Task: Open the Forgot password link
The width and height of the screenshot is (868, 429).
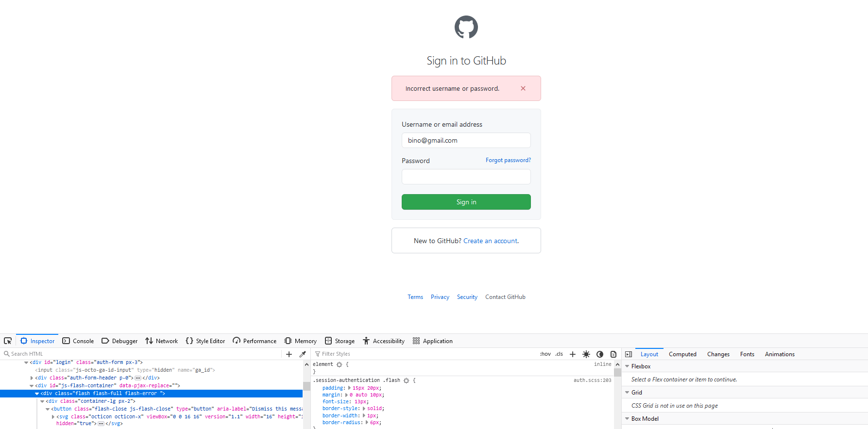Action: point(508,160)
